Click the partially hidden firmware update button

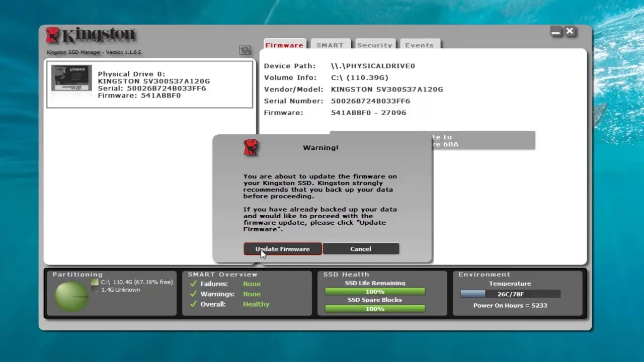(x=483, y=140)
